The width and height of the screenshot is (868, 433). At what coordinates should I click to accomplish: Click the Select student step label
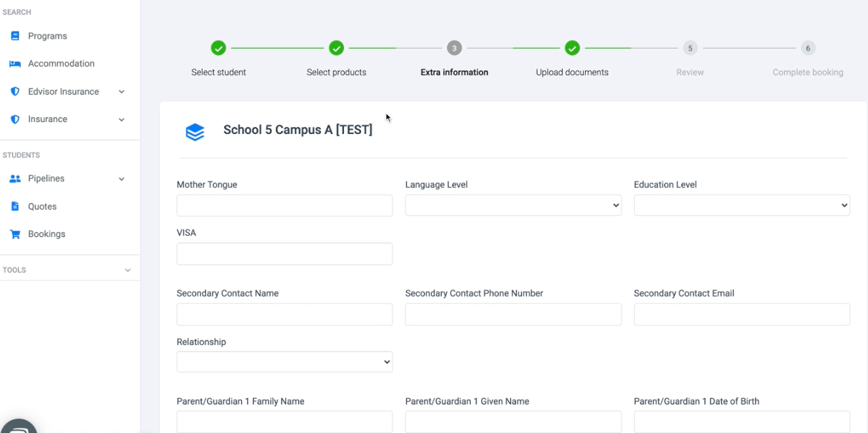(219, 72)
